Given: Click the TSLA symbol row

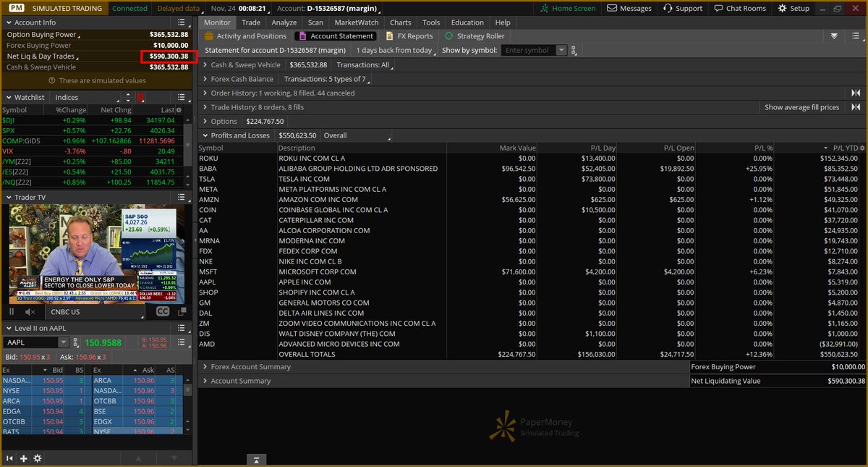Looking at the screenshot, I should (532, 179).
